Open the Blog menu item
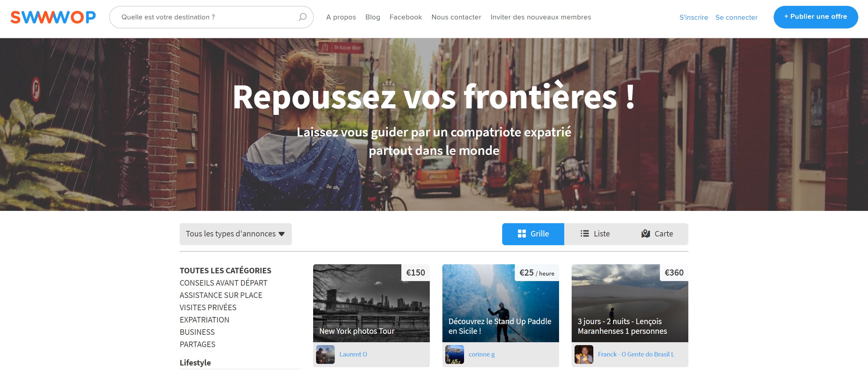Screen dimensions: 868x371 tap(373, 17)
